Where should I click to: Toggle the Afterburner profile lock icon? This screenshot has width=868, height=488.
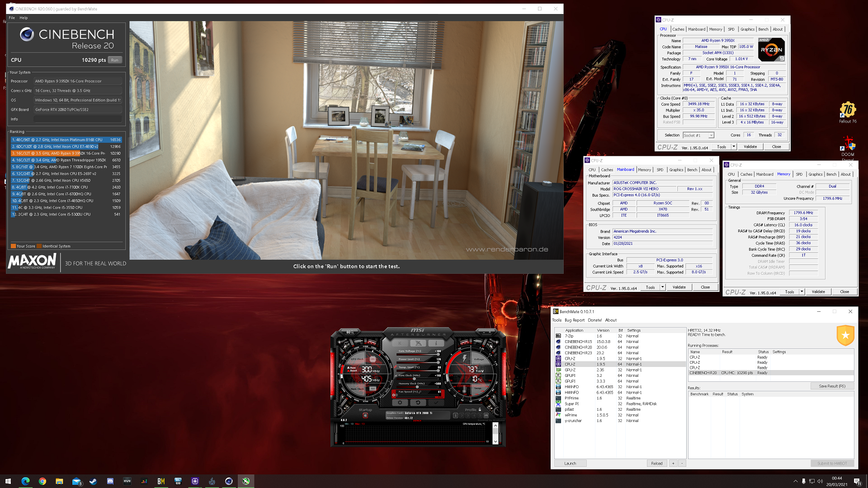[480, 409]
